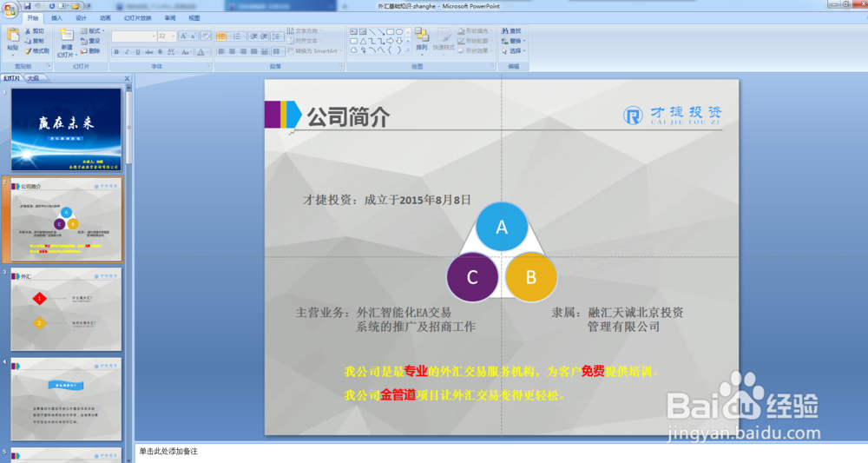Open Layout (版式) dropdown

(93, 31)
